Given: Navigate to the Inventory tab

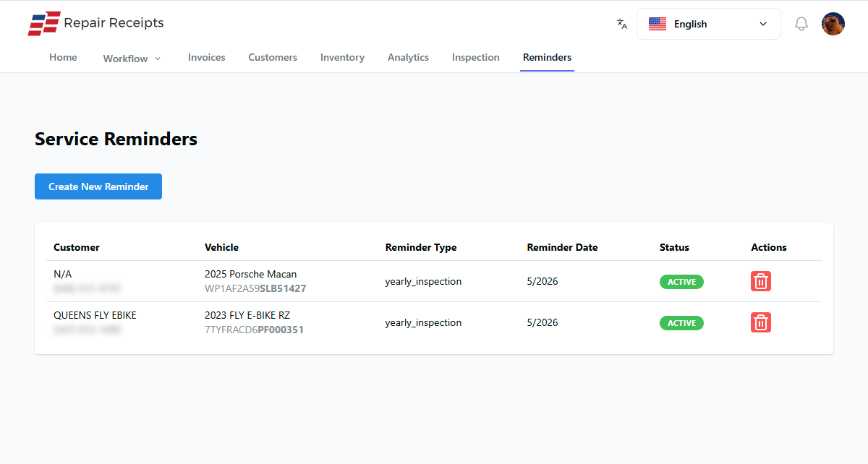Looking at the screenshot, I should pos(342,57).
